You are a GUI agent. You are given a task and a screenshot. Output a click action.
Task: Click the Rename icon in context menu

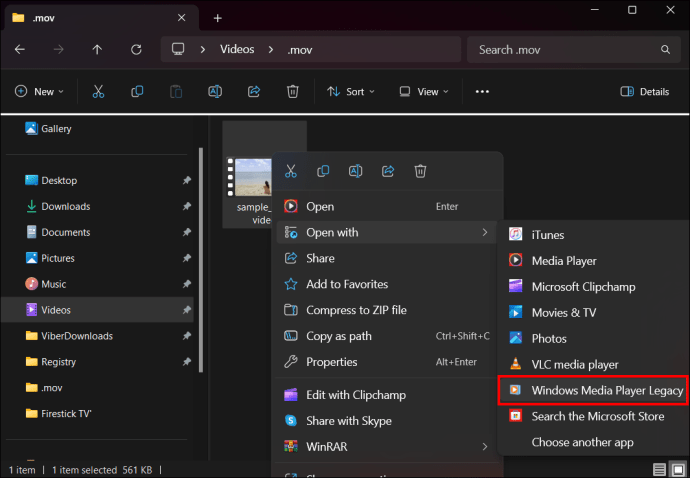pyautogui.click(x=356, y=171)
